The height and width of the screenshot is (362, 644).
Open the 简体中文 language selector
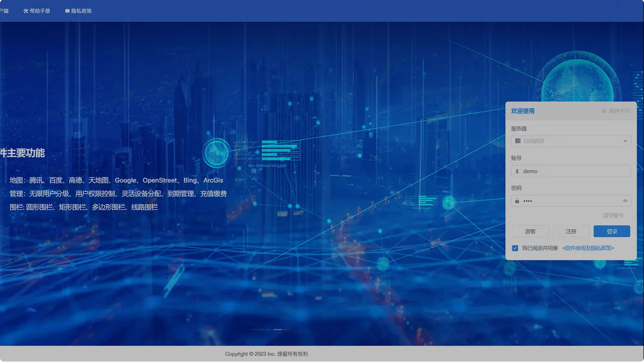[615, 111]
